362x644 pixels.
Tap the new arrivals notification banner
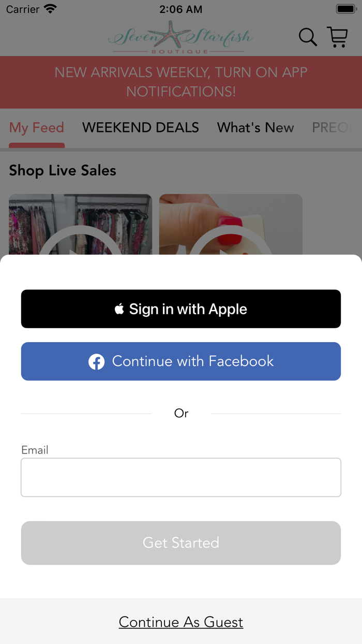tap(181, 82)
